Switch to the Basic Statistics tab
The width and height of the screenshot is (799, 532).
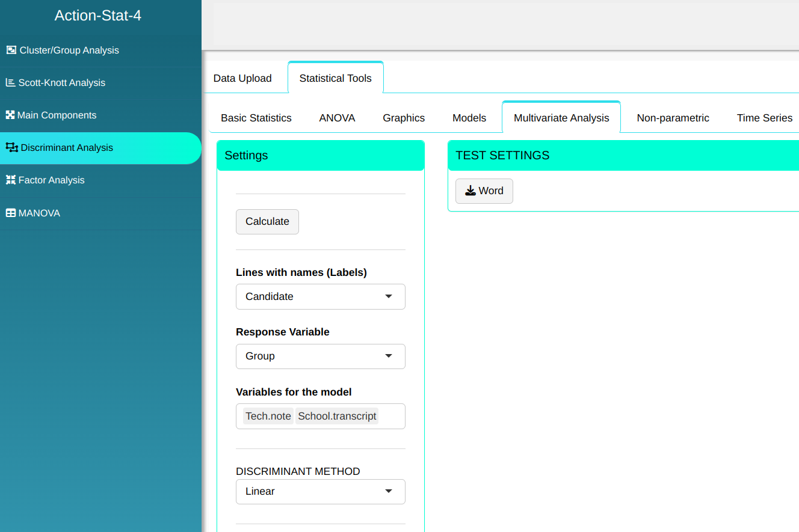click(x=256, y=118)
